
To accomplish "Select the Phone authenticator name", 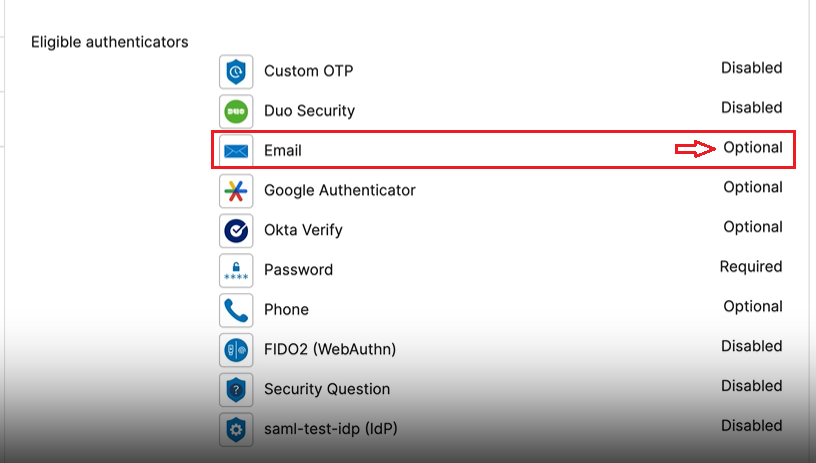I will (x=286, y=310).
